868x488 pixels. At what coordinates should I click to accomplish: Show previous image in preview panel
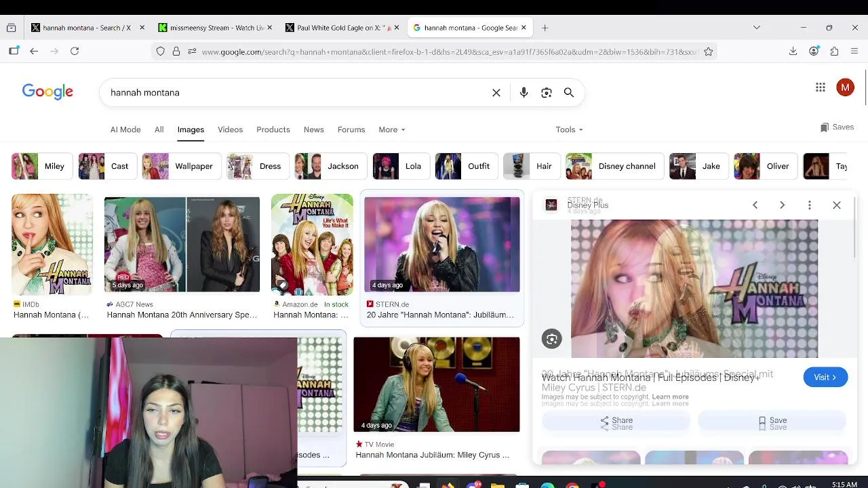[755, 205]
